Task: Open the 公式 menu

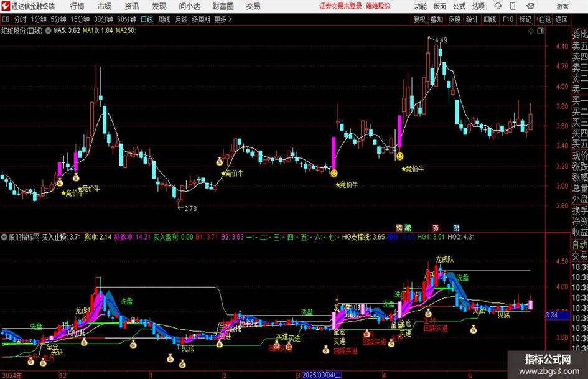Action: (459, 6)
